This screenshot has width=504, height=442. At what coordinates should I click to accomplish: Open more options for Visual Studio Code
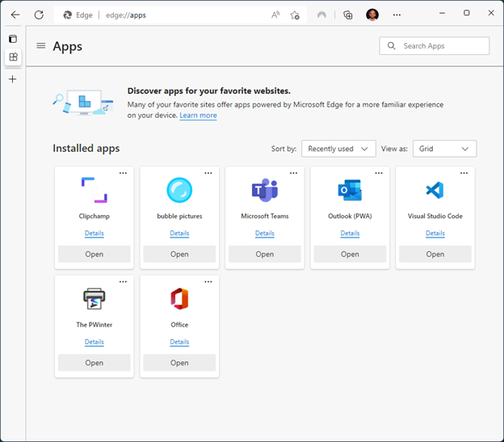point(464,173)
